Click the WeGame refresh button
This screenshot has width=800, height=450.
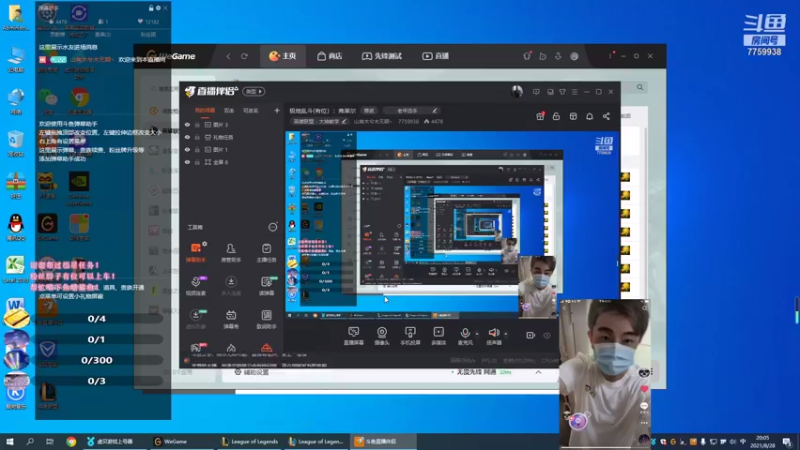(x=244, y=56)
